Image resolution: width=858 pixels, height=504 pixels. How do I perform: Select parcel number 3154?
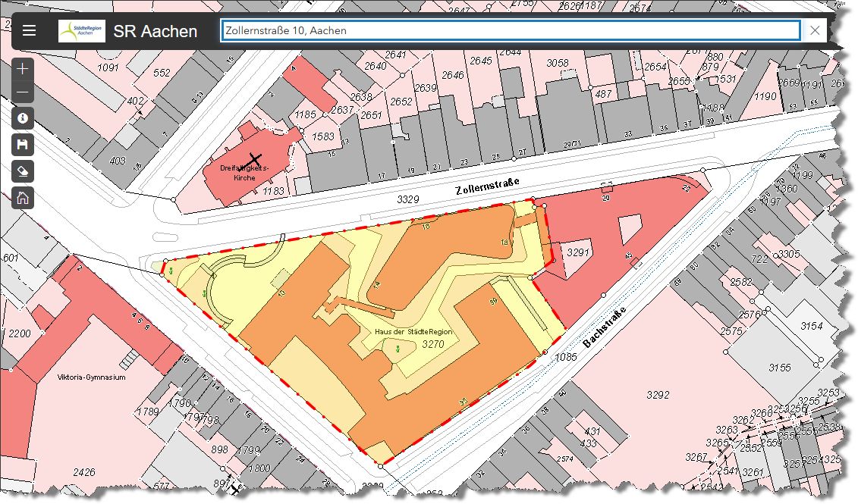coord(812,327)
